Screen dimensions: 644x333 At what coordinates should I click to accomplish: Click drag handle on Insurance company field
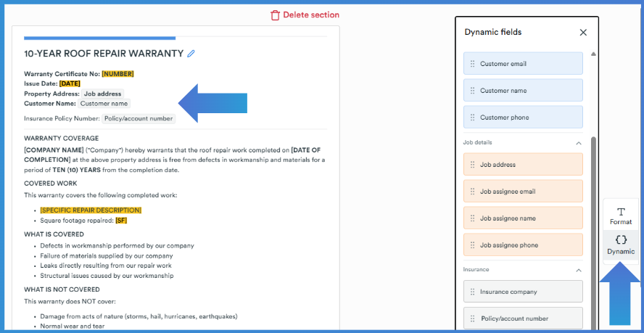pos(472,292)
